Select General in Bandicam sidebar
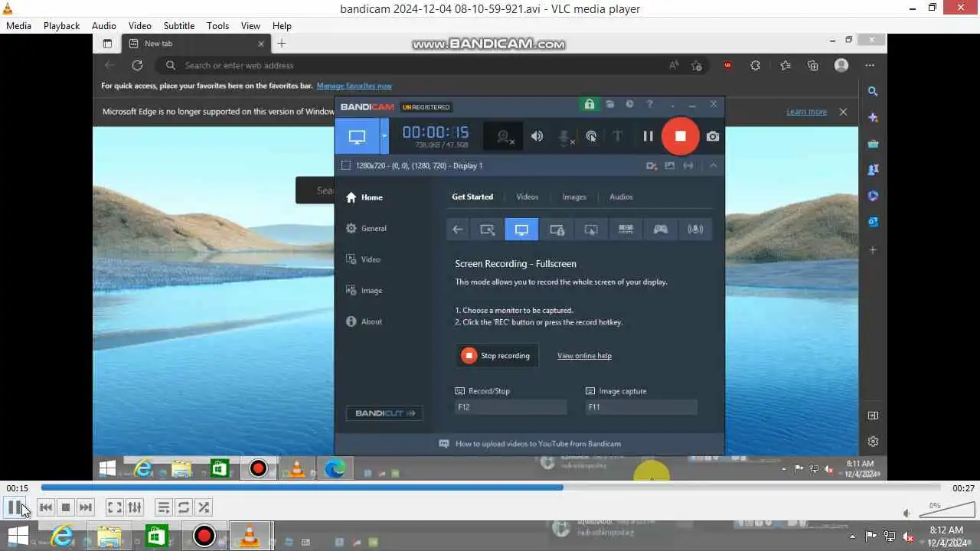Image resolution: width=980 pixels, height=551 pixels. pyautogui.click(x=366, y=228)
